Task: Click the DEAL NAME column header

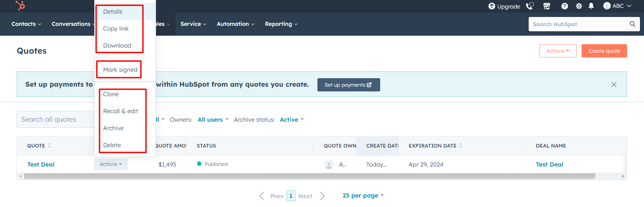Action: (x=551, y=146)
